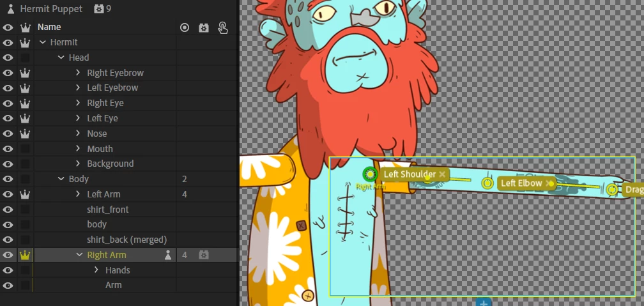Hide the body layer

click(x=8, y=225)
